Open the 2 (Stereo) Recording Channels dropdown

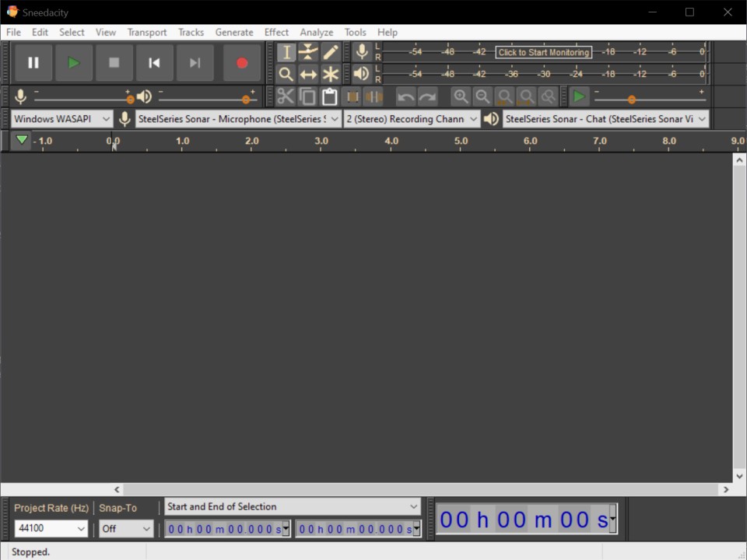412,119
